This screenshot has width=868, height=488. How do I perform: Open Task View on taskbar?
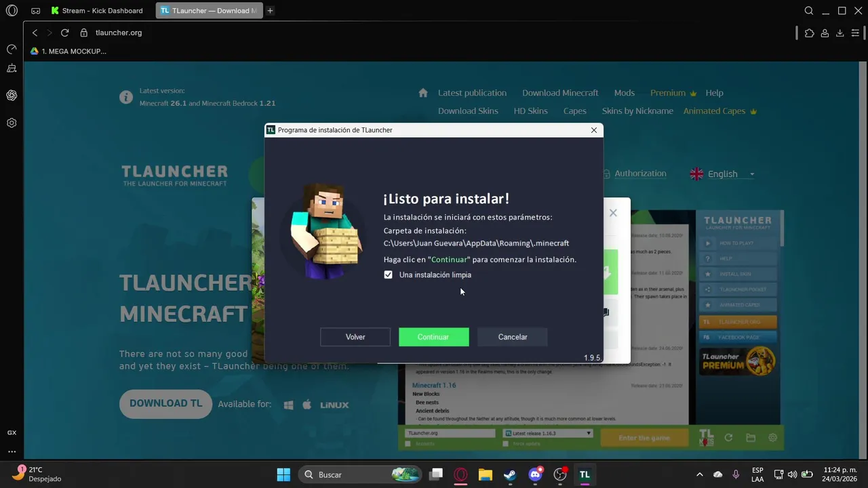click(x=437, y=474)
